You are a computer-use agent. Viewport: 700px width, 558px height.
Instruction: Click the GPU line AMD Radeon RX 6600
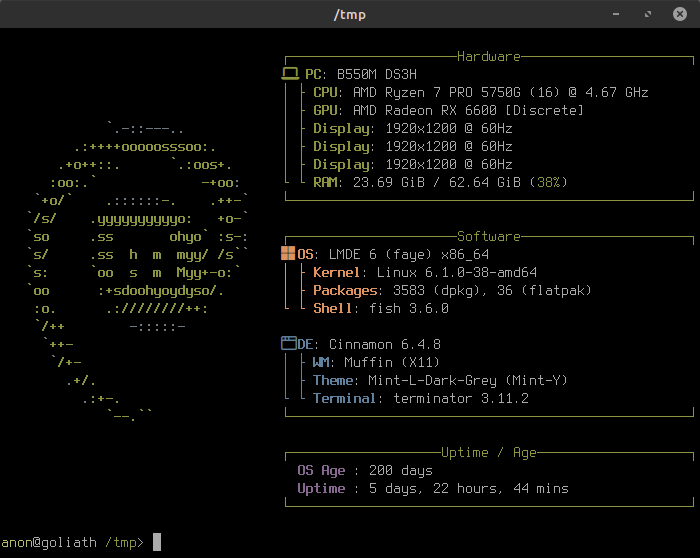pyautogui.click(x=448, y=110)
